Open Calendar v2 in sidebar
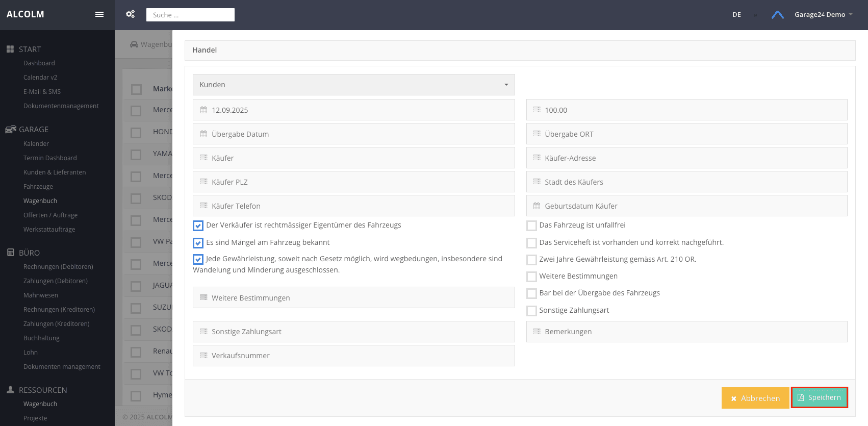 40,78
